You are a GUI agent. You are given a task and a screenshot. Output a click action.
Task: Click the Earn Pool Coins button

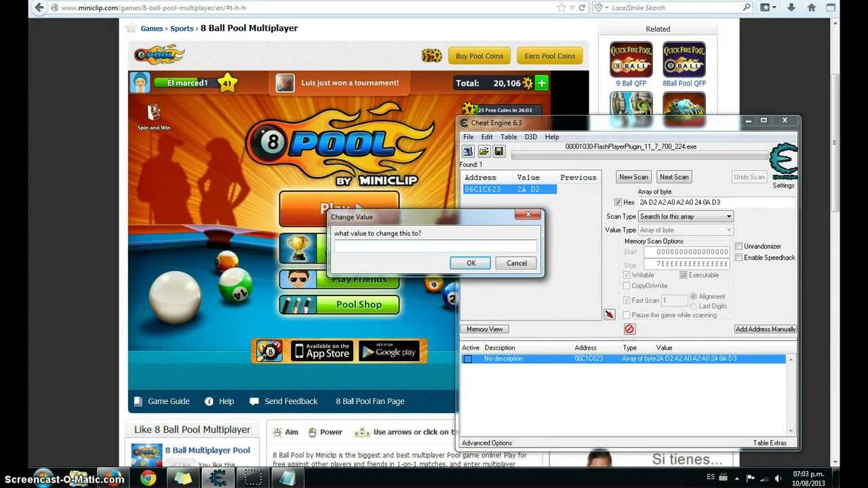[549, 56]
